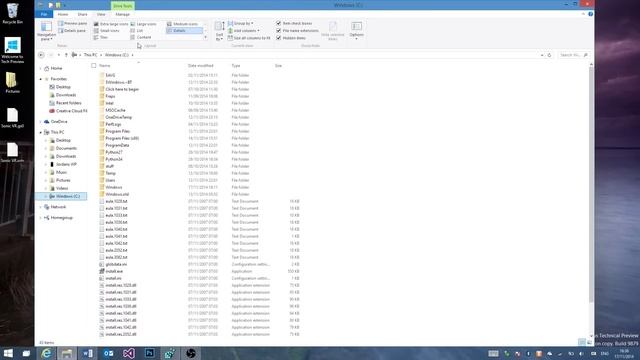Switch to large icons view in status bar
The width and height of the screenshot is (640, 360).
pyautogui.click(x=589, y=342)
